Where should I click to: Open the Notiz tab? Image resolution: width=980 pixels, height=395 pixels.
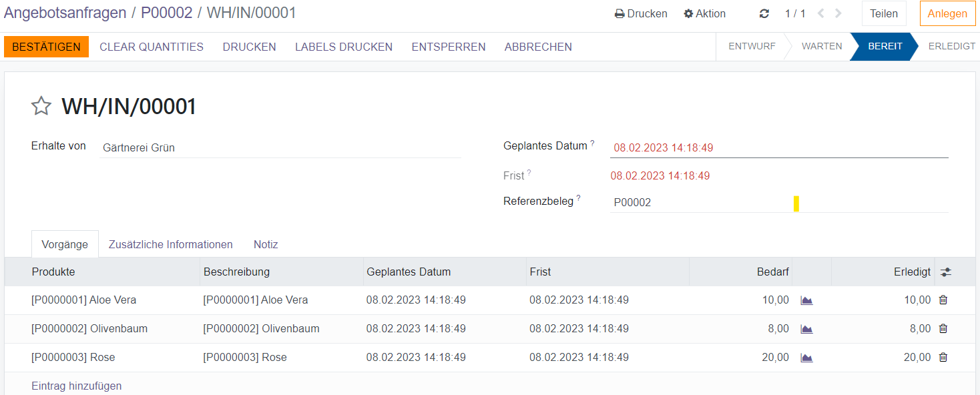pos(266,244)
